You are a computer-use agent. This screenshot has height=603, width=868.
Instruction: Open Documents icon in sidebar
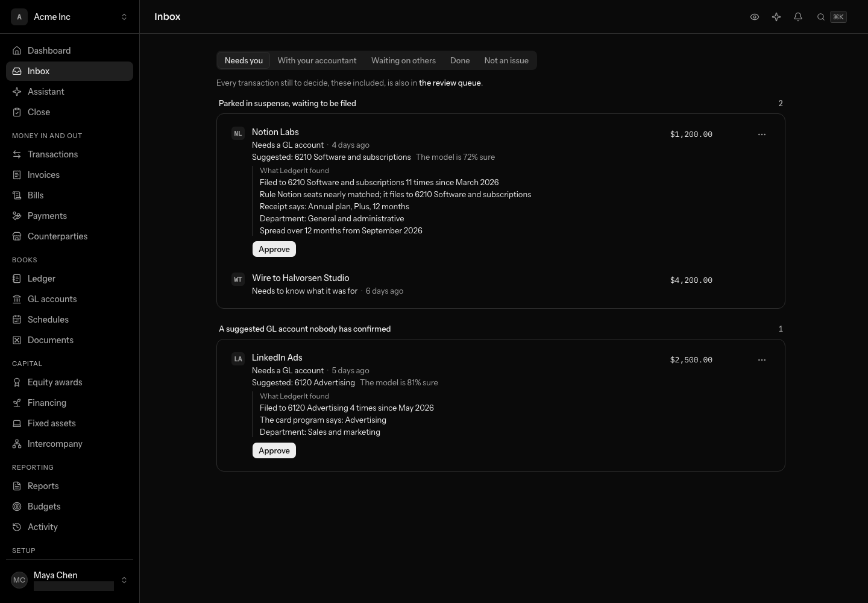[17, 340]
